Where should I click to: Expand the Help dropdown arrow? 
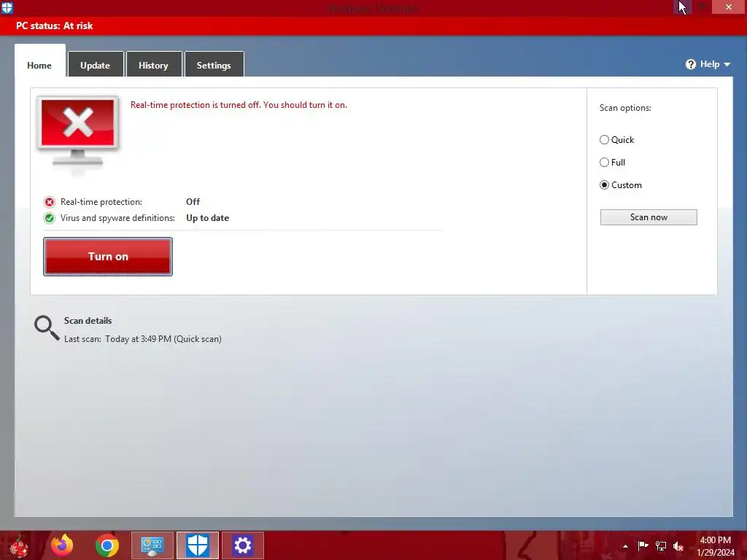(727, 64)
